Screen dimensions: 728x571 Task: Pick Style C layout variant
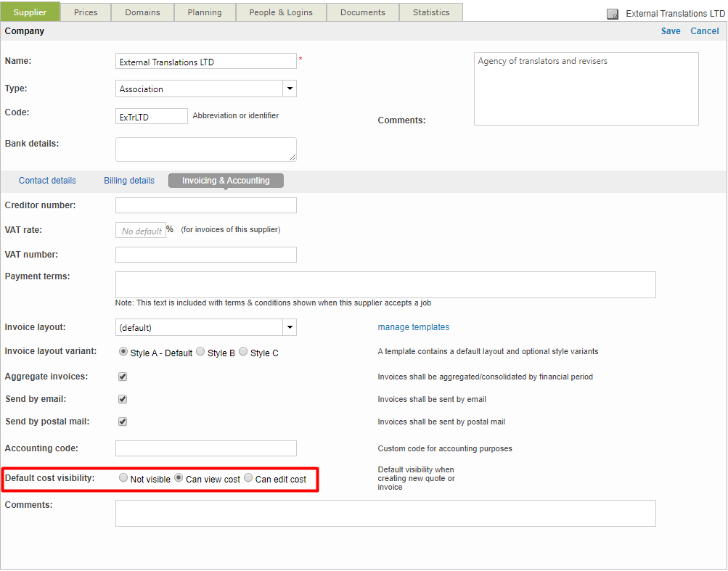pos(243,352)
